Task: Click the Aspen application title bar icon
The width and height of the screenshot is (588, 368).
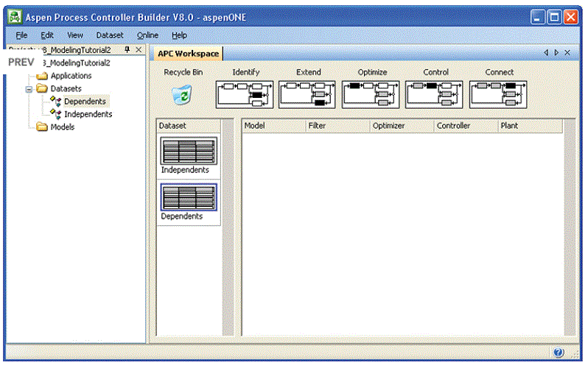Action: pos(15,17)
